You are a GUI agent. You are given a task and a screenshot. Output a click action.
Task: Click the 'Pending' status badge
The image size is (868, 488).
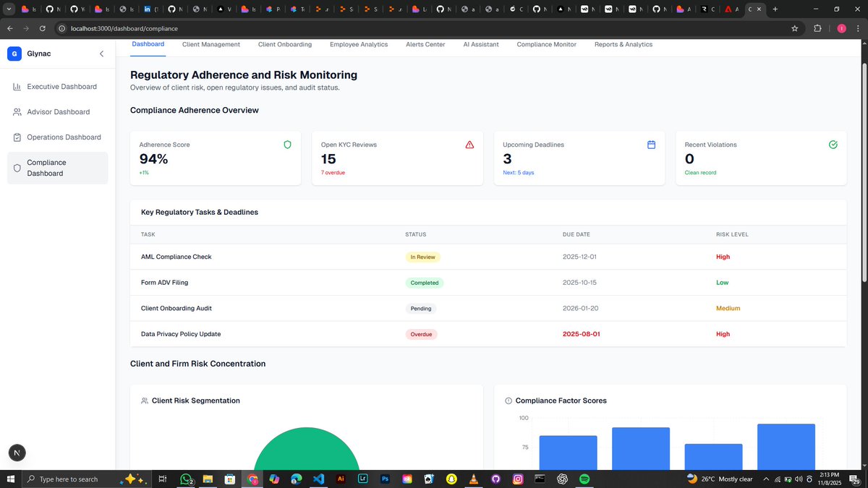click(x=421, y=309)
